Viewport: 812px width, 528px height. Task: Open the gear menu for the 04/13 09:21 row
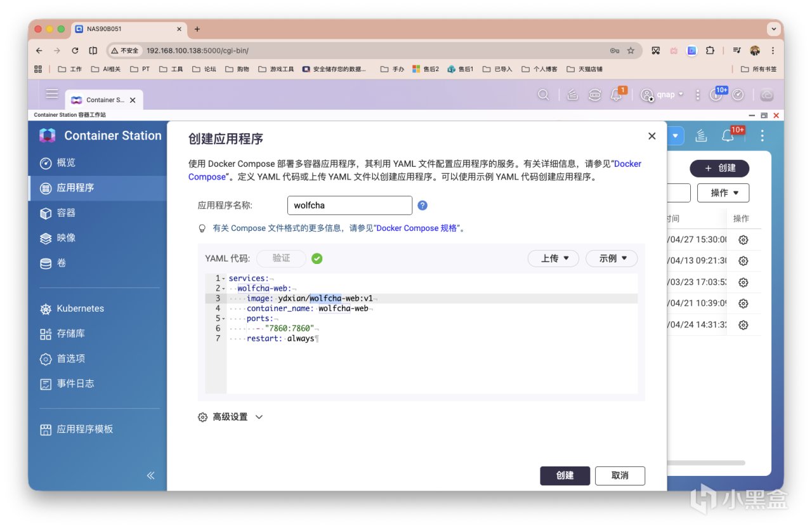pos(743,261)
